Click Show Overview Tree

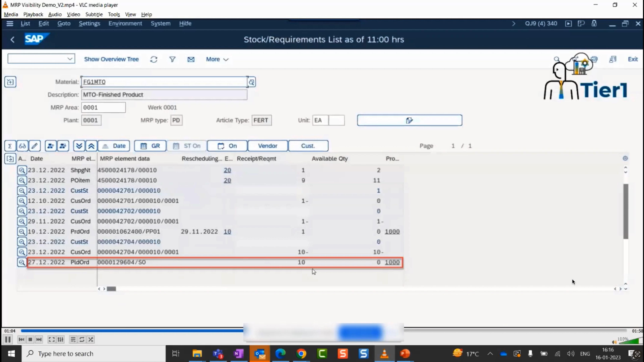pos(111,59)
